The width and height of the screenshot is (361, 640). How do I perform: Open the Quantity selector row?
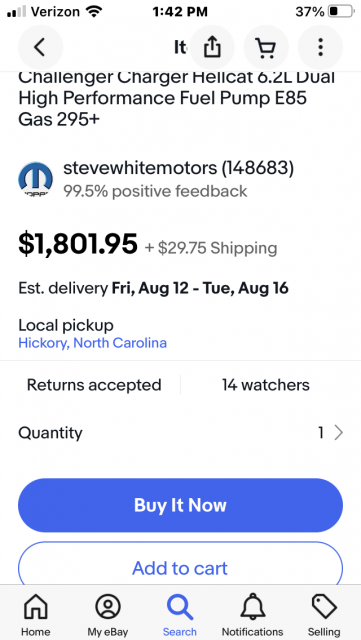180,433
